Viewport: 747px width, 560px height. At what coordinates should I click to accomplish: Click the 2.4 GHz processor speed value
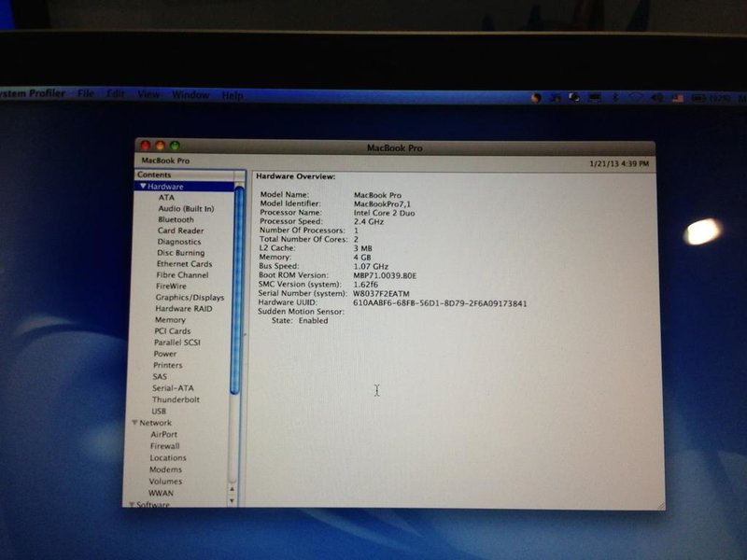pos(368,221)
